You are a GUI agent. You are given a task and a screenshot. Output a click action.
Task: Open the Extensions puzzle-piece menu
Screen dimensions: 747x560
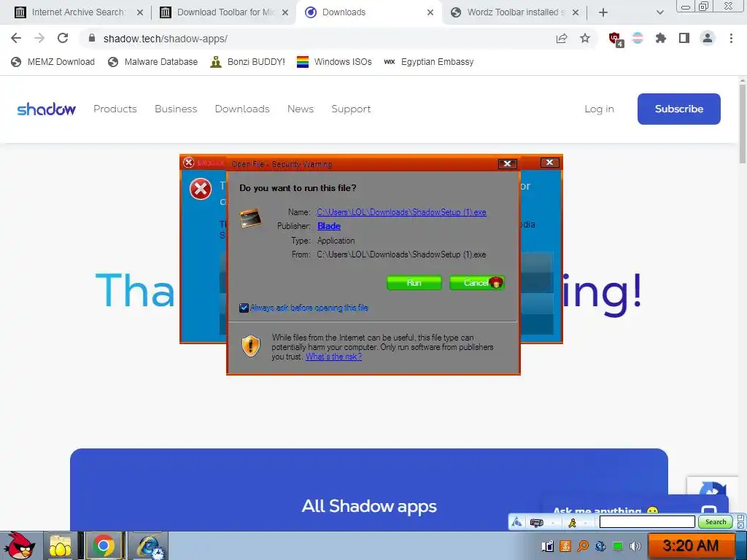pos(660,39)
